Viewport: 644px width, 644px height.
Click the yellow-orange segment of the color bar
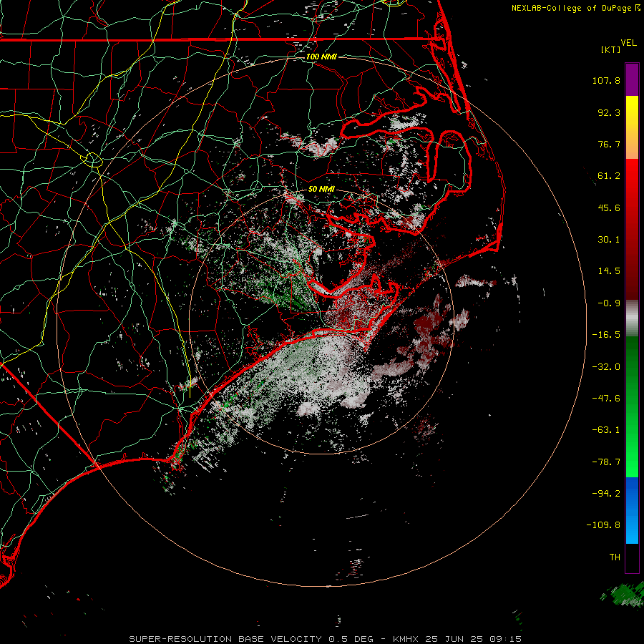[x=632, y=127]
